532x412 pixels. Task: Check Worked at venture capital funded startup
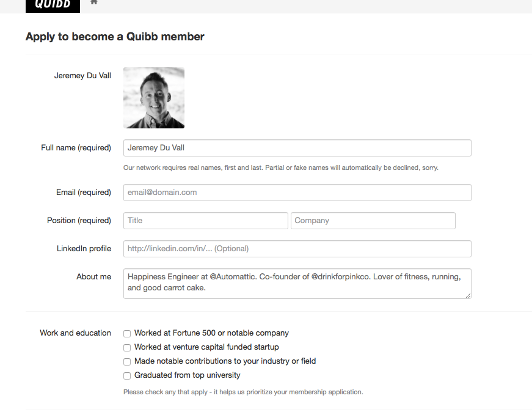127,347
